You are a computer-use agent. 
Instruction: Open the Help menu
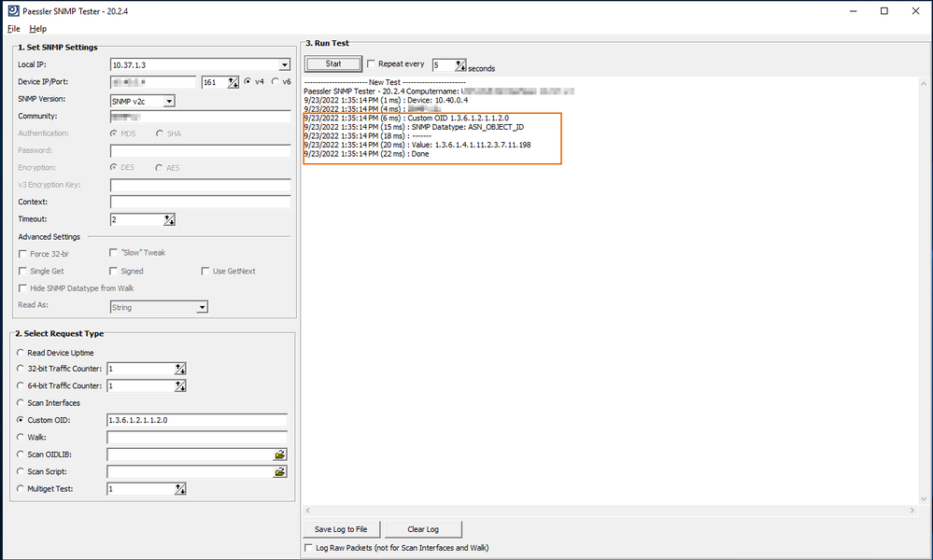click(x=37, y=29)
